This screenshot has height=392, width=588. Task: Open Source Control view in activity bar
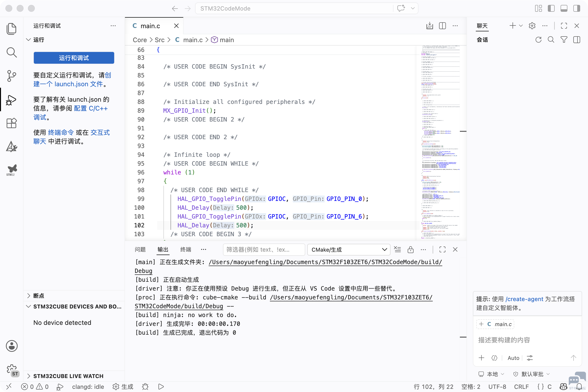click(12, 76)
